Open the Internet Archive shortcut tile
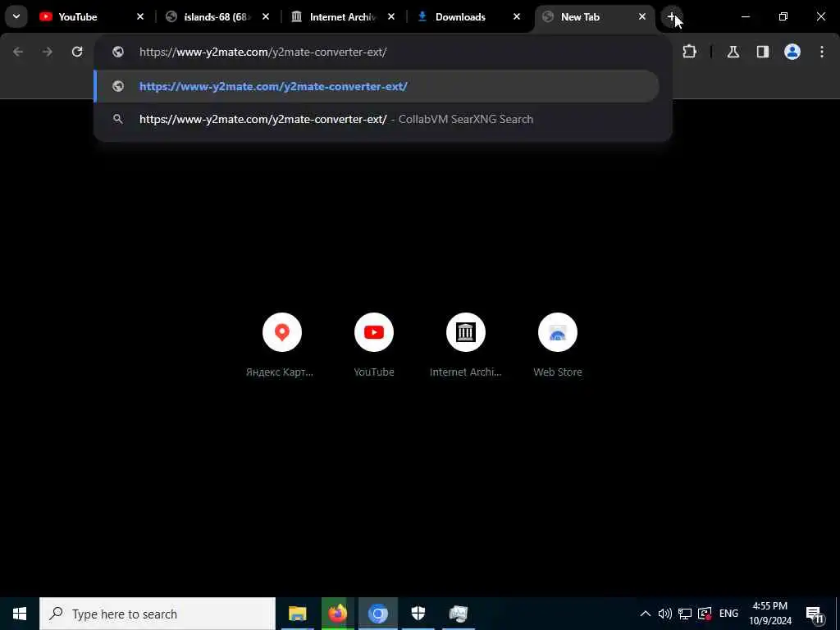The height and width of the screenshot is (630, 840). point(466,345)
